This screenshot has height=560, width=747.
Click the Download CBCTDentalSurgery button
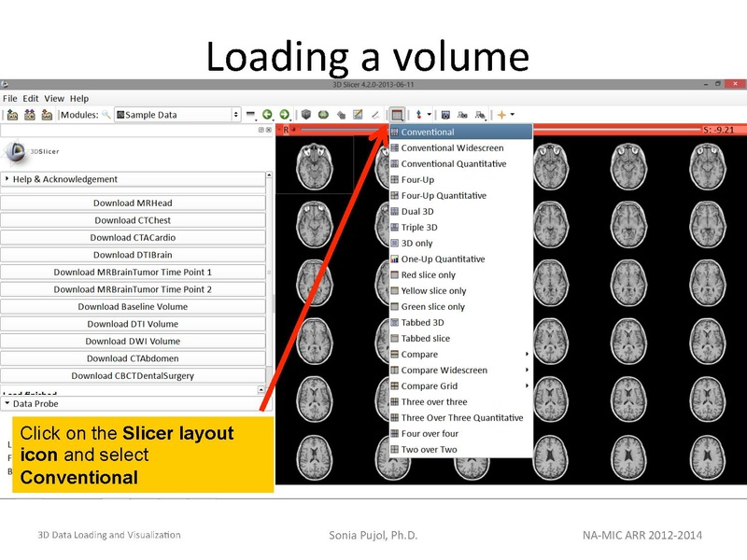tap(133, 376)
